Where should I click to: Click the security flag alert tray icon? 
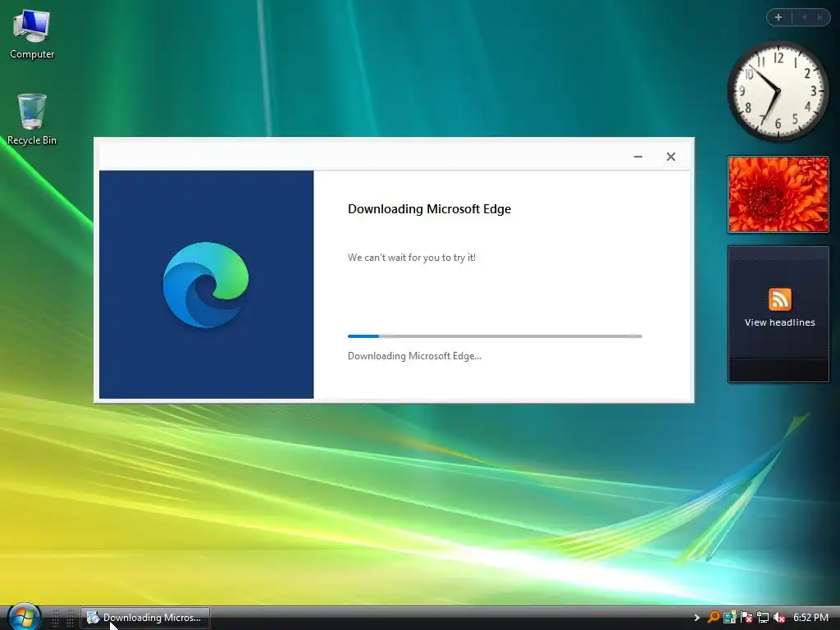746,618
